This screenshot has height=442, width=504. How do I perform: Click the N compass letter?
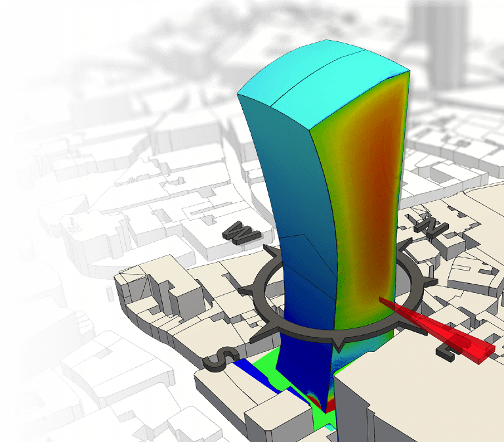430,226
